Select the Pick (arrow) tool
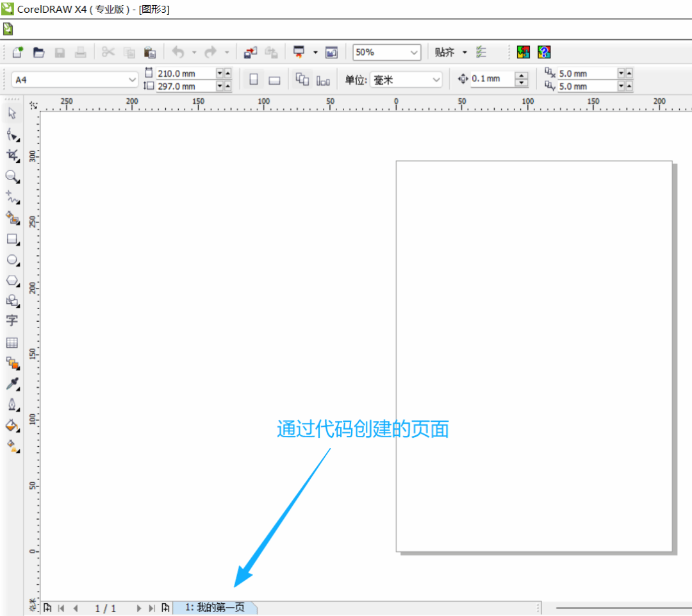This screenshot has width=692, height=616. point(12,114)
